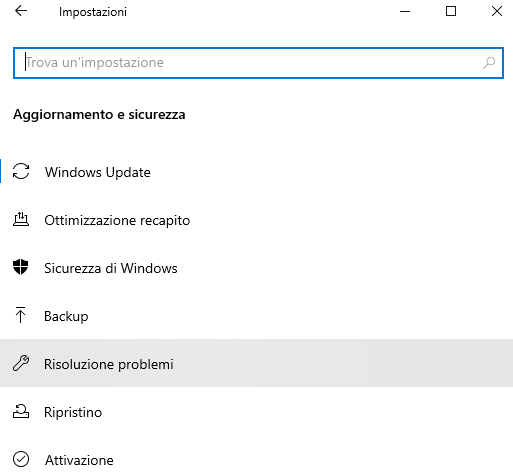Viewport: 513px width, 474px height.
Task: Click the Risoluzione problemi wrench icon
Action: coord(21,363)
